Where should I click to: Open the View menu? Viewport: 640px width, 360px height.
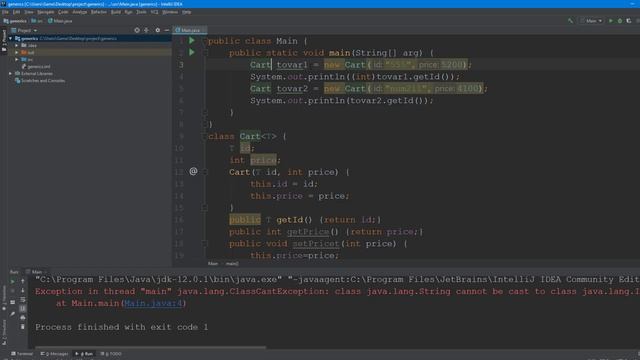(29, 12)
